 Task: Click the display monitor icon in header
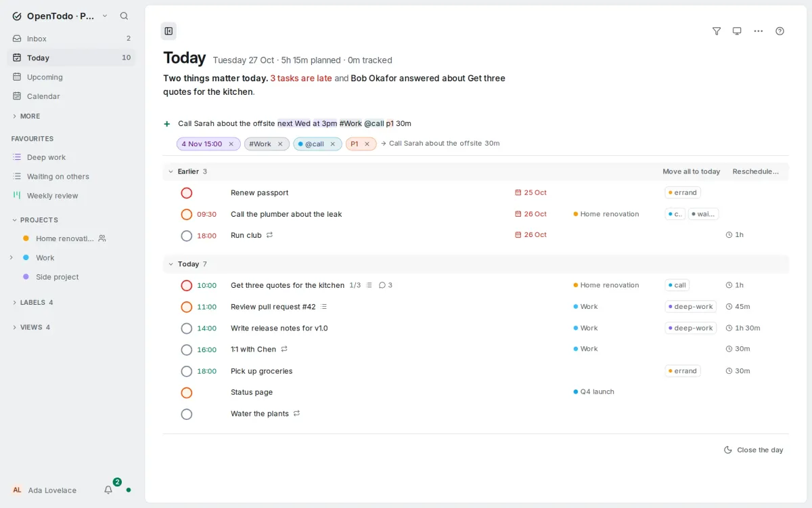pyautogui.click(x=737, y=31)
